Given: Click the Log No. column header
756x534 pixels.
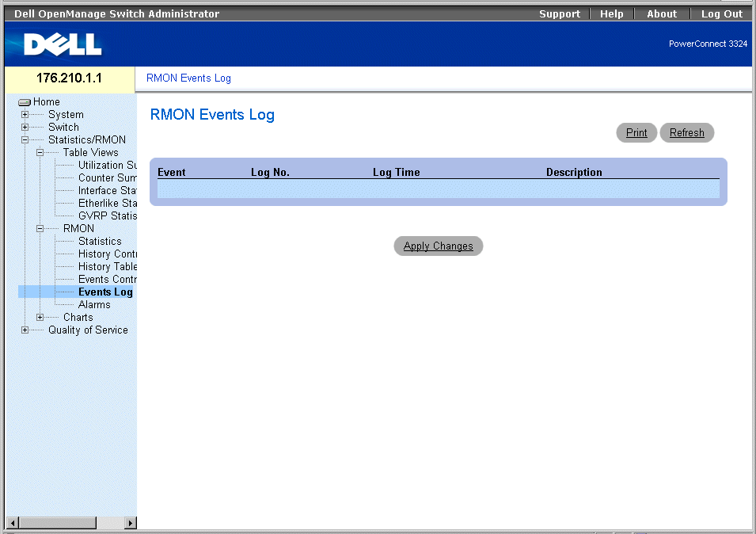Looking at the screenshot, I should point(270,172).
